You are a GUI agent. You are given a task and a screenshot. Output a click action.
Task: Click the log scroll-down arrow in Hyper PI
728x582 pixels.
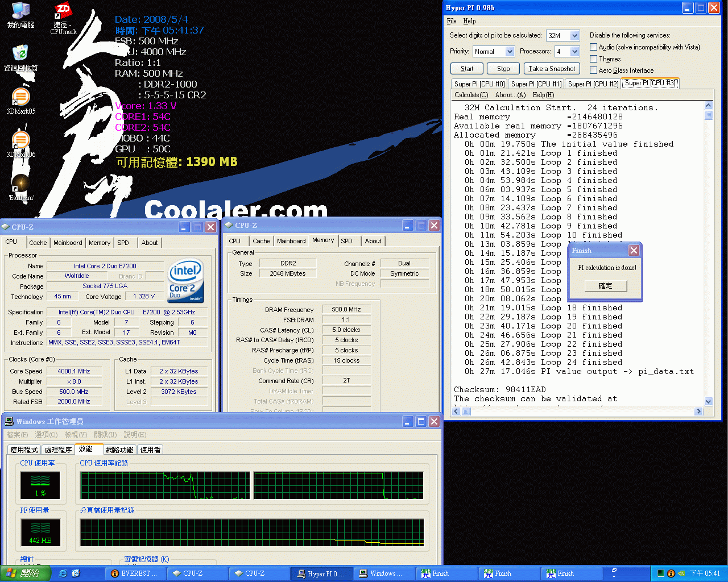pos(709,402)
